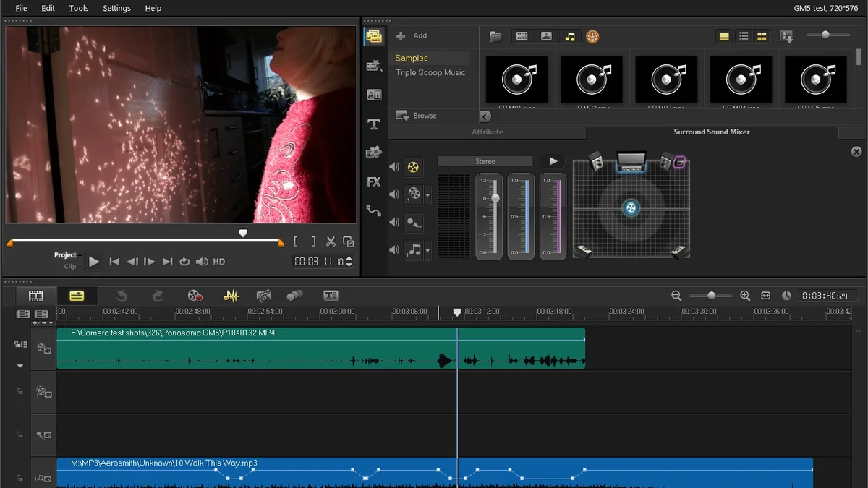Viewport: 868px width, 488px height.
Task: Select the Samples library folder
Action: pyautogui.click(x=430, y=58)
